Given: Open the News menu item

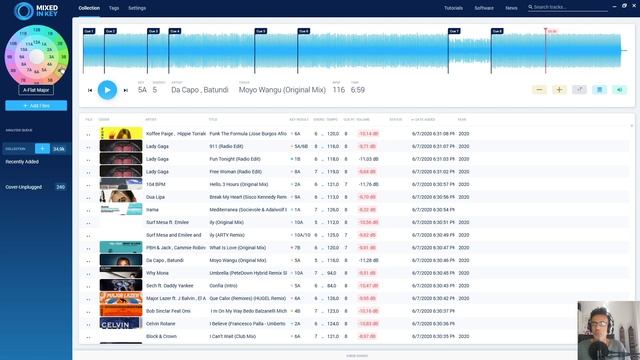Looking at the screenshot, I should [511, 8].
